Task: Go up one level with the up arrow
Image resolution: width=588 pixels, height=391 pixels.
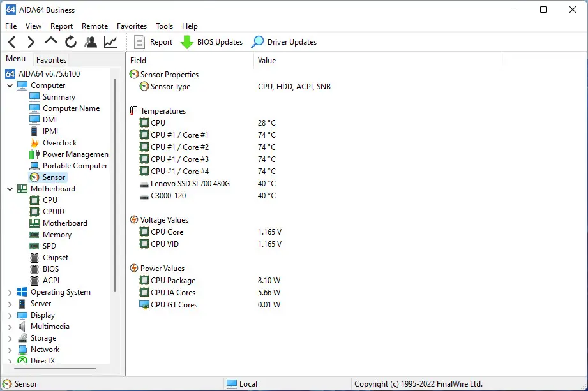Action: (51, 40)
